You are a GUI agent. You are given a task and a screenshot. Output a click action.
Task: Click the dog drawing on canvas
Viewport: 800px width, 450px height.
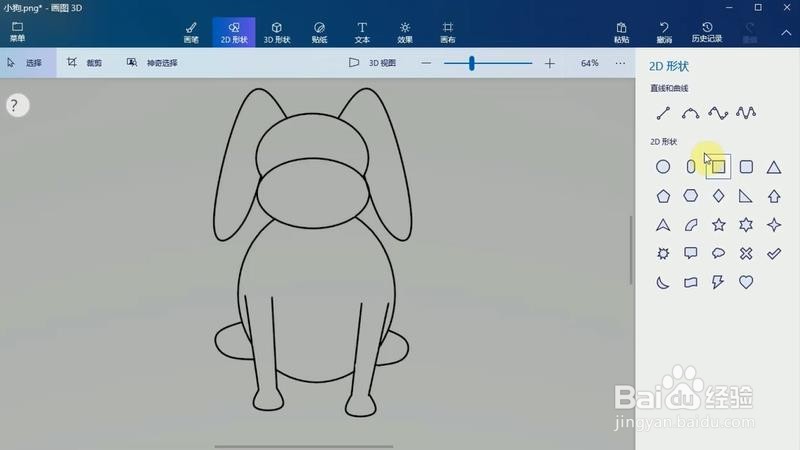312,253
